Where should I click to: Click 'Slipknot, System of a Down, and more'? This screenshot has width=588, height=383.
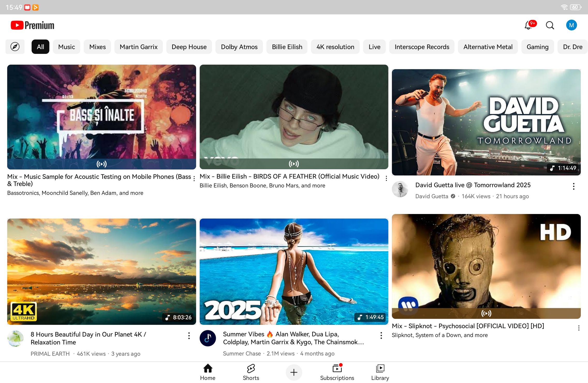(x=439, y=335)
